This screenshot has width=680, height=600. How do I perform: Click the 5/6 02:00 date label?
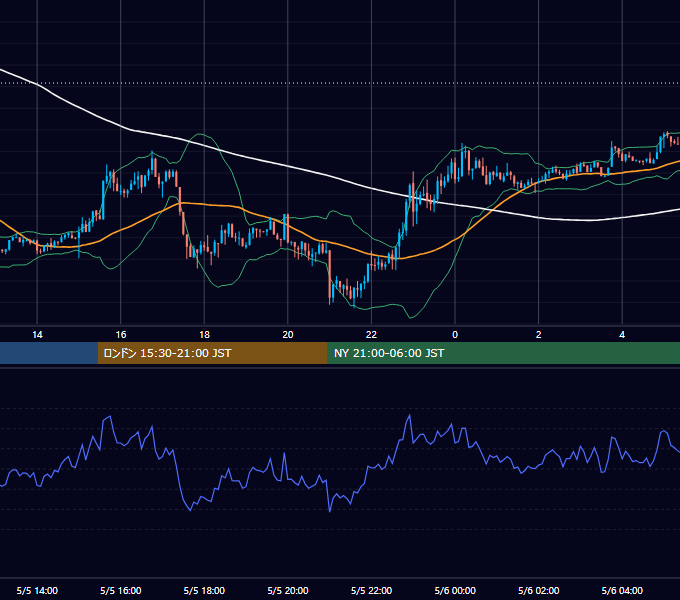(x=539, y=590)
